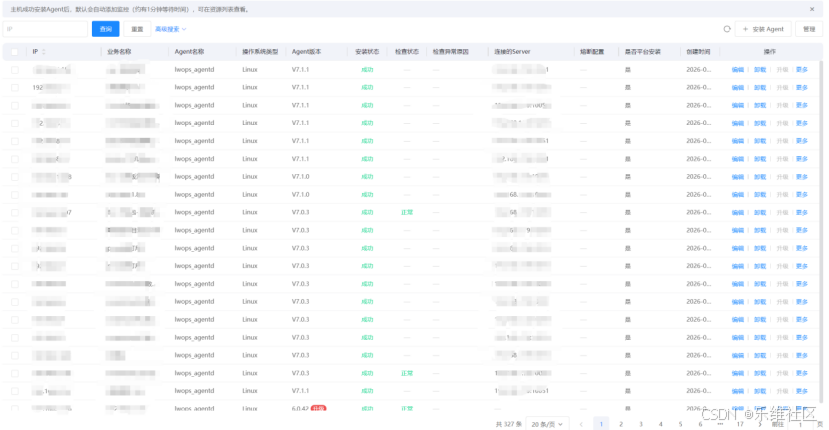The height and width of the screenshot is (430, 829).
Task: Open the pagination ellipsis for more pages
Action: [x=720, y=424]
